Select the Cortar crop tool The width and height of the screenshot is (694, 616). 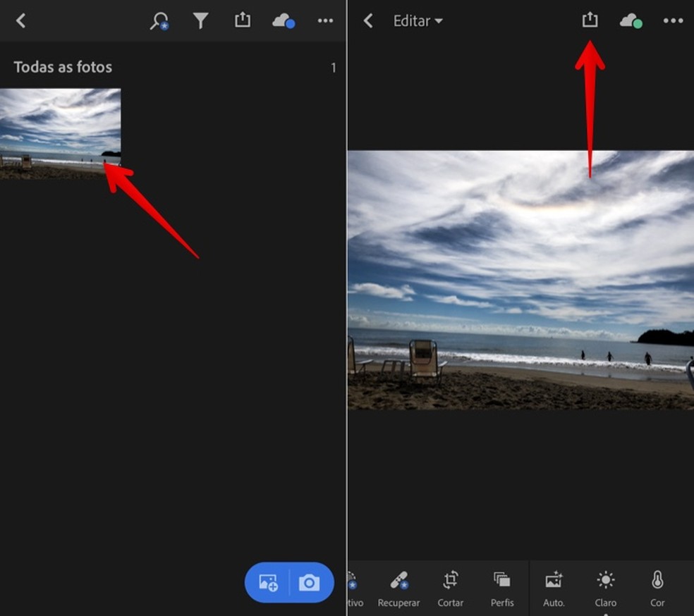click(x=450, y=588)
